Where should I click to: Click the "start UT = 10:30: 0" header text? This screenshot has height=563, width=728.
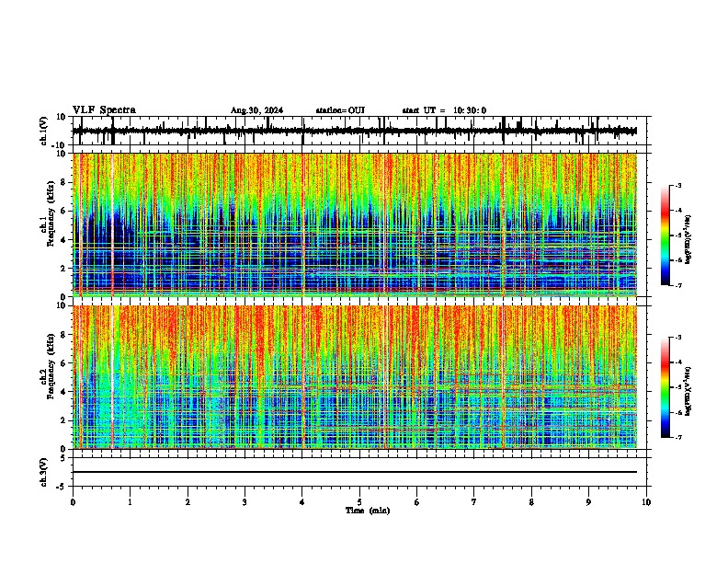pos(444,110)
